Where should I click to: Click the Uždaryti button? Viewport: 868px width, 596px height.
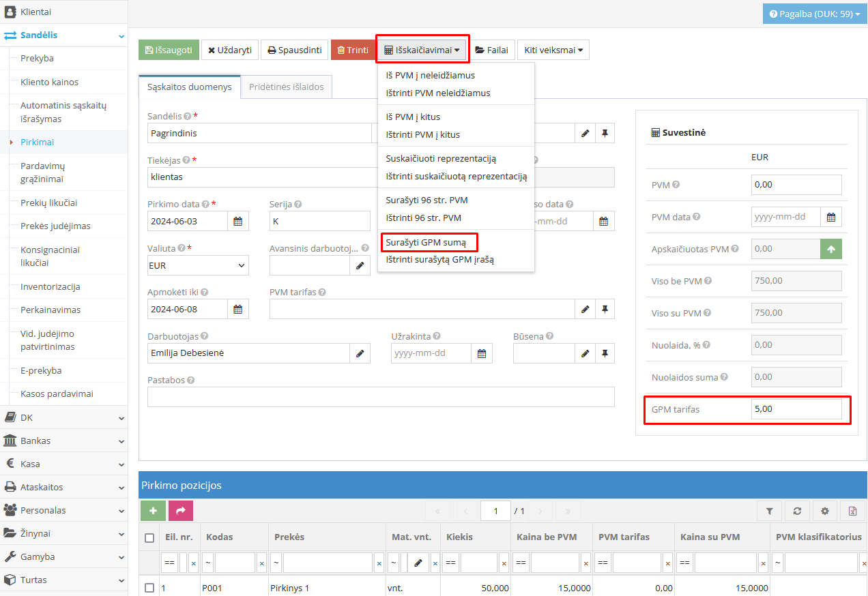pyautogui.click(x=230, y=50)
